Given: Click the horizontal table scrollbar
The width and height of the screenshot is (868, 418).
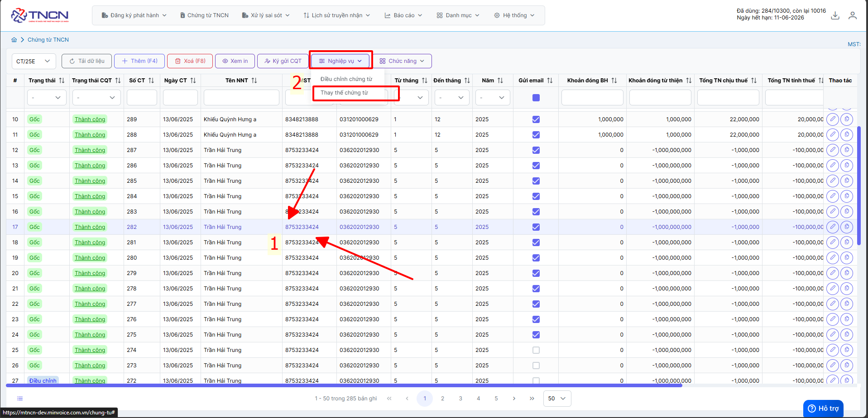Looking at the screenshot, I should pos(344,385).
